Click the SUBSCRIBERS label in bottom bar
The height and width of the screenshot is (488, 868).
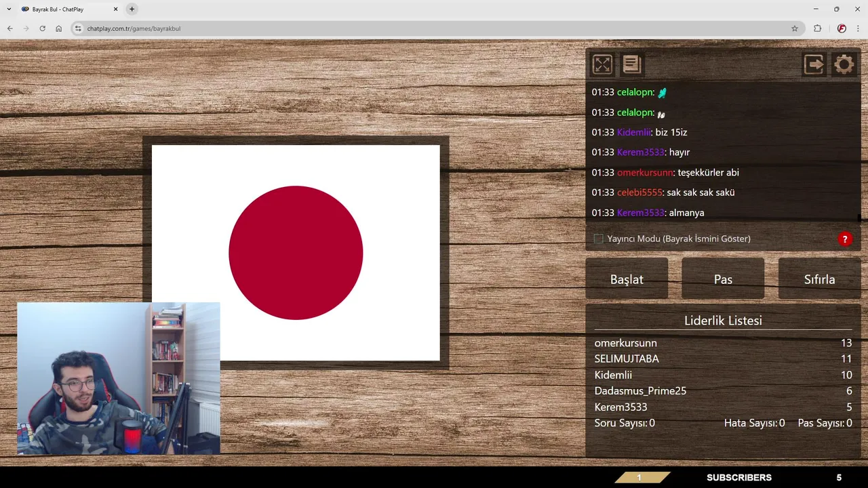coord(739,478)
